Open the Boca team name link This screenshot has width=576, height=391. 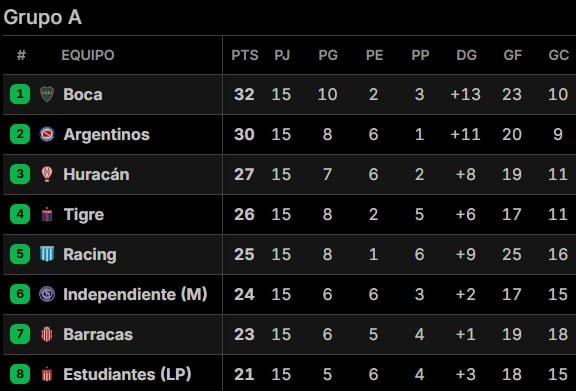[x=83, y=94]
